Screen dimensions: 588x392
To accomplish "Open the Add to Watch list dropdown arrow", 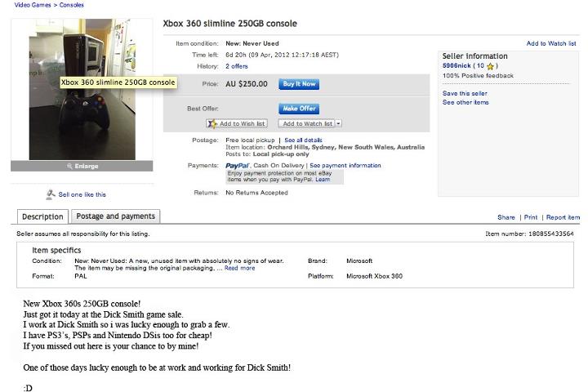I will pos(338,124).
